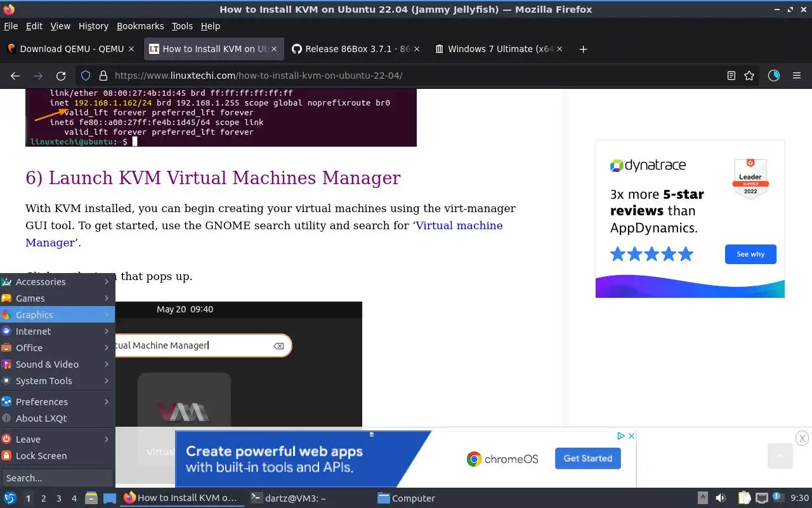
Task: Switch to virtual desktop 4
Action: (x=74, y=498)
